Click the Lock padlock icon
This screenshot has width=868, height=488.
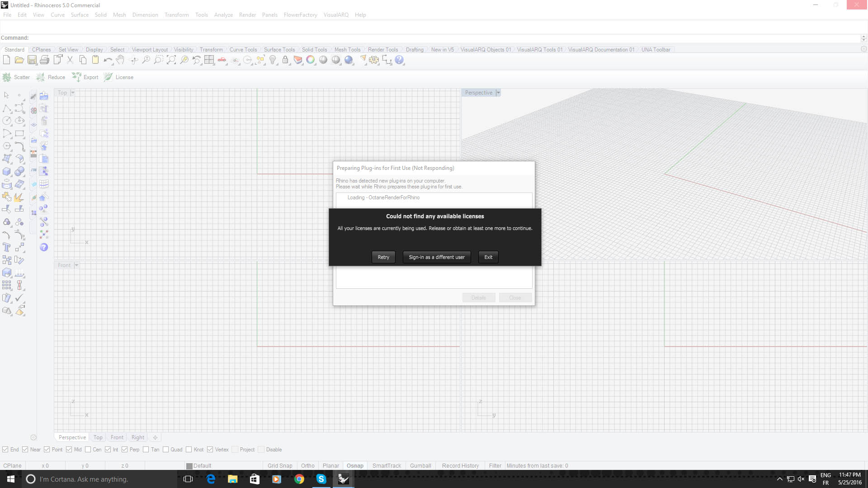tap(285, 60)
